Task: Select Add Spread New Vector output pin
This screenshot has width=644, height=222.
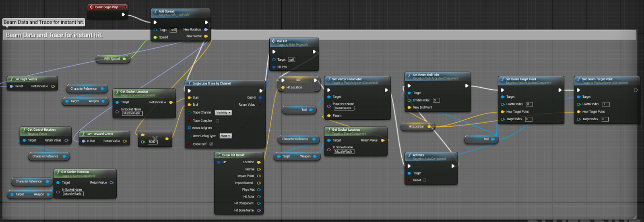Action: 206,36
